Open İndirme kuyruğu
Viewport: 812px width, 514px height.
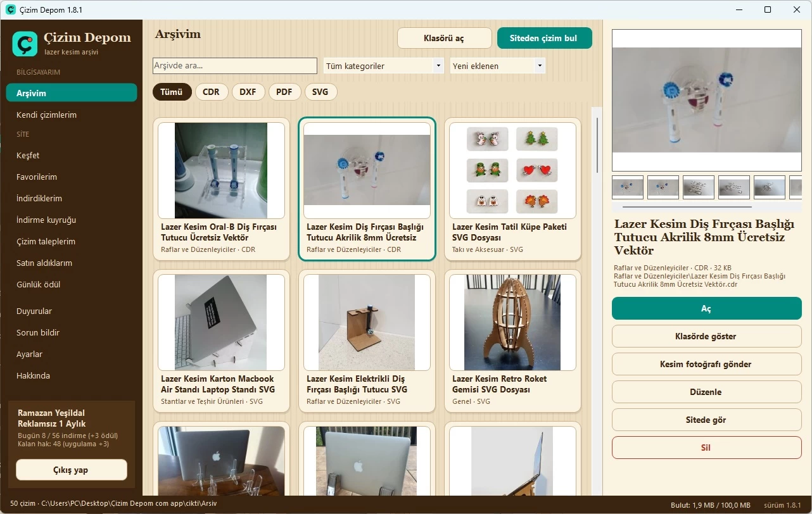click(72, 220)
